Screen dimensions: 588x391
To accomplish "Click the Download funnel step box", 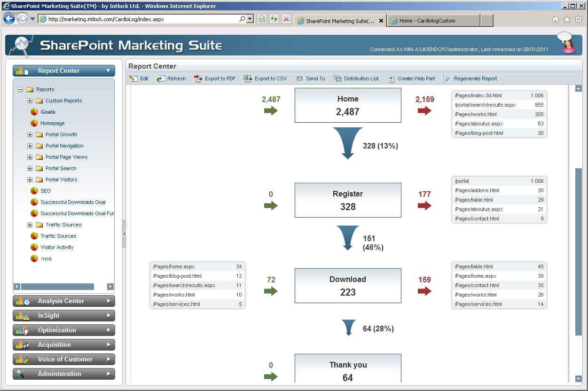I will pyautogui.click(x=348, y=286).
